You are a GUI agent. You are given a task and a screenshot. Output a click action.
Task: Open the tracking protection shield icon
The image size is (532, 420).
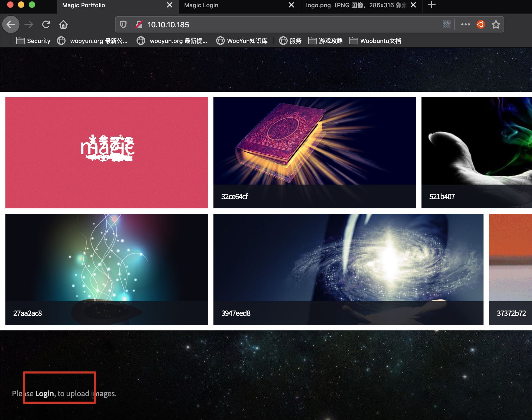point(123,25)
